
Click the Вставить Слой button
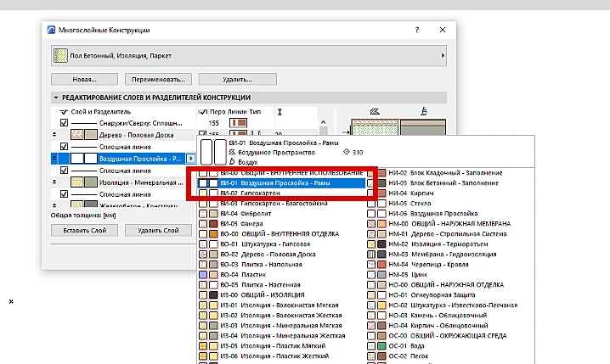click(x=84, y=231)
